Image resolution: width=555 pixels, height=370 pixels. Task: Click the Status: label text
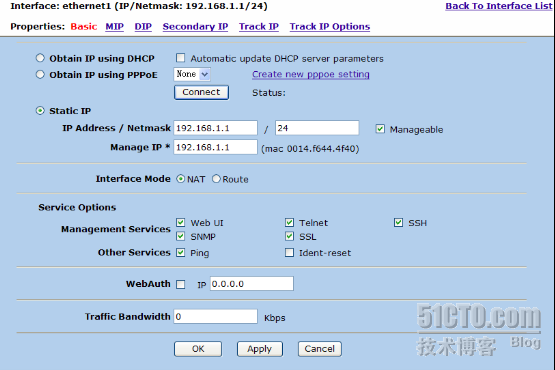[x=269, y=93]
